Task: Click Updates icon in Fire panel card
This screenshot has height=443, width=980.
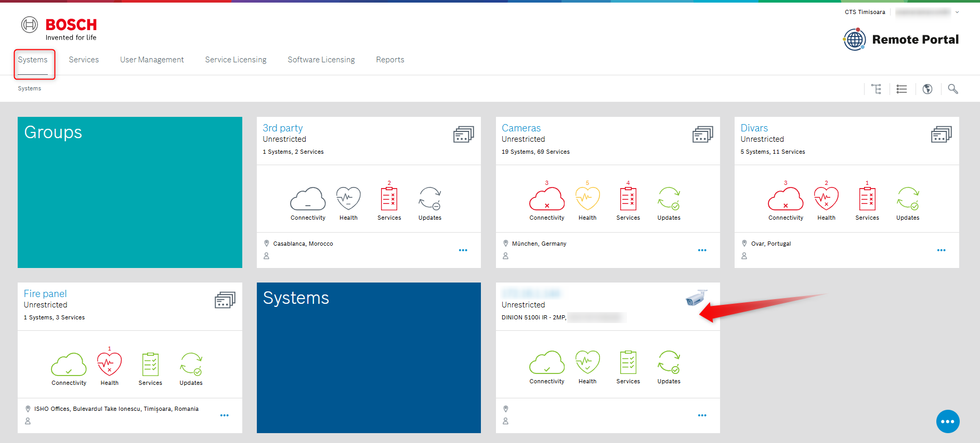Action: (191, 365)
